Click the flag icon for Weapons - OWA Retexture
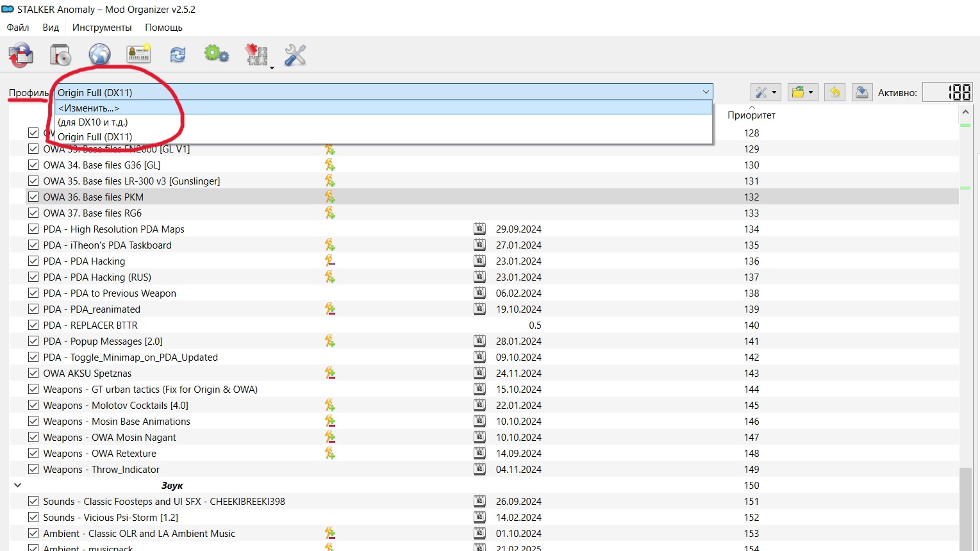980x551 pixels. (x=330, y=453)
